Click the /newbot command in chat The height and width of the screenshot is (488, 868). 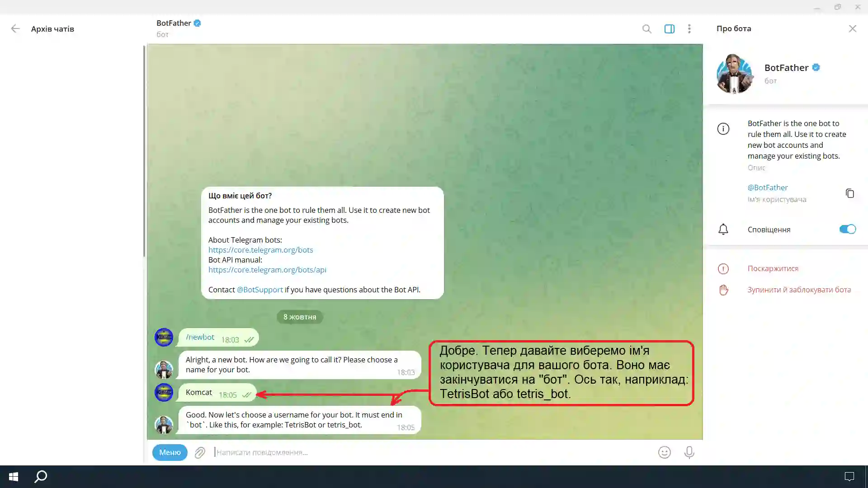200,337
